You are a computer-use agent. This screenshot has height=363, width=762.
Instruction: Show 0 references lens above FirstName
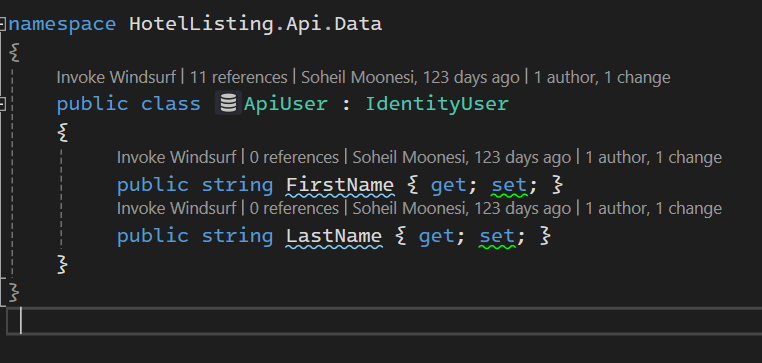click(x=294, y=157)
